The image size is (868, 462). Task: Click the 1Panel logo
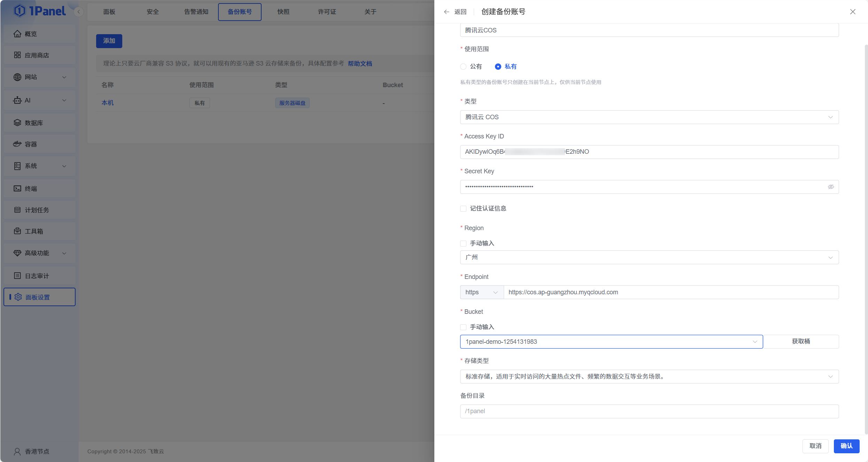click(x=39, y=11)
